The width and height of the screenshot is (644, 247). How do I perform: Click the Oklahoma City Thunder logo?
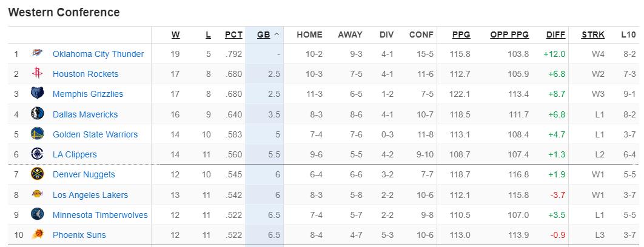pyautogui.click(x=37, y=54)
